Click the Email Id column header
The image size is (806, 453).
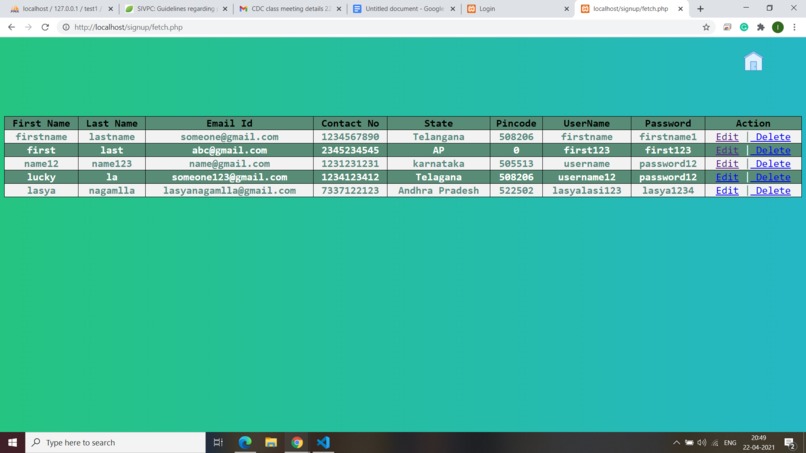(x=229, y=123)
